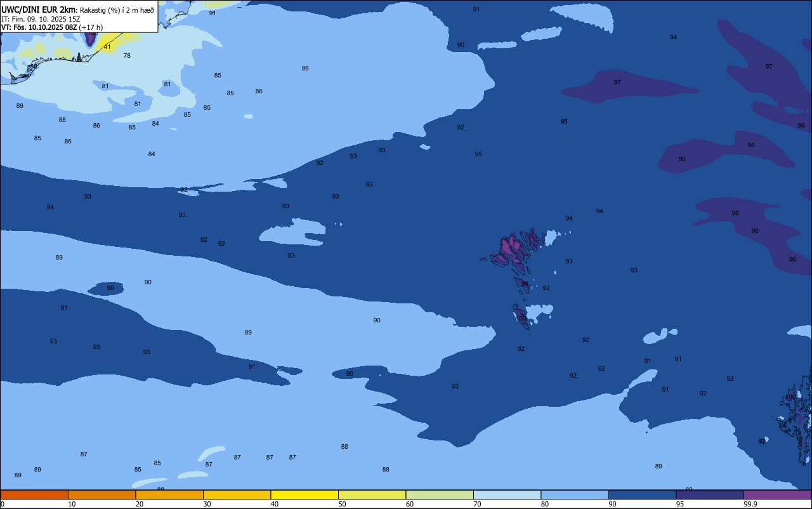
Task: Click the purple legend swatch above 99.9
Action: [x=777, y=494]
